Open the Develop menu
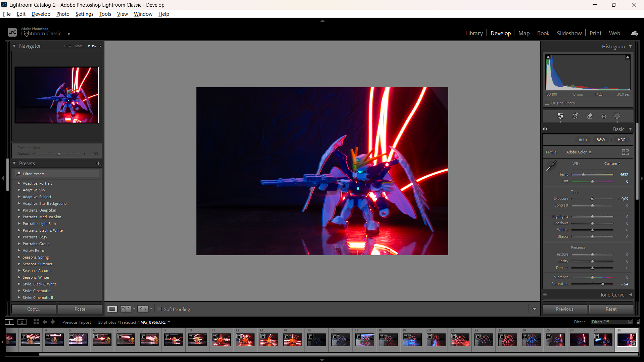 pos(41,14)
